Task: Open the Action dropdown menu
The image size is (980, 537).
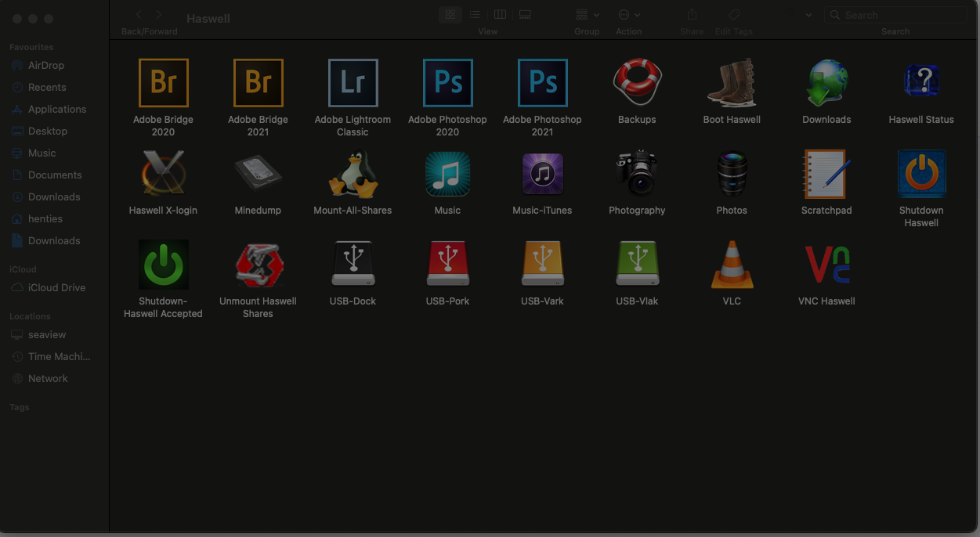Action: [628, 15]
